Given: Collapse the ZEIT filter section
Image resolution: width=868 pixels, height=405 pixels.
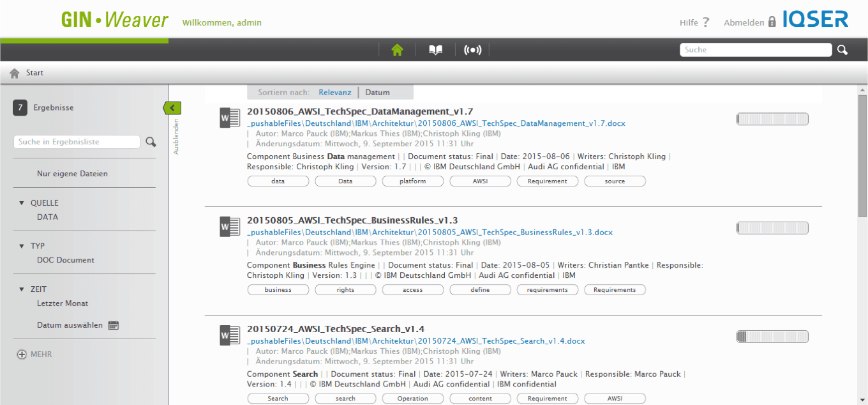Looking at the screenshot, I should 23,289.
